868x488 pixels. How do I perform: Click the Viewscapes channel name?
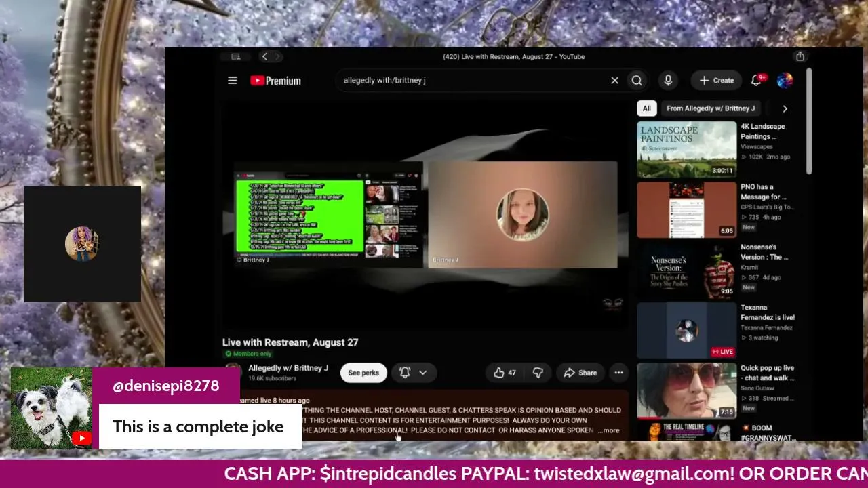pyautogui.click(x=757, y=146)
